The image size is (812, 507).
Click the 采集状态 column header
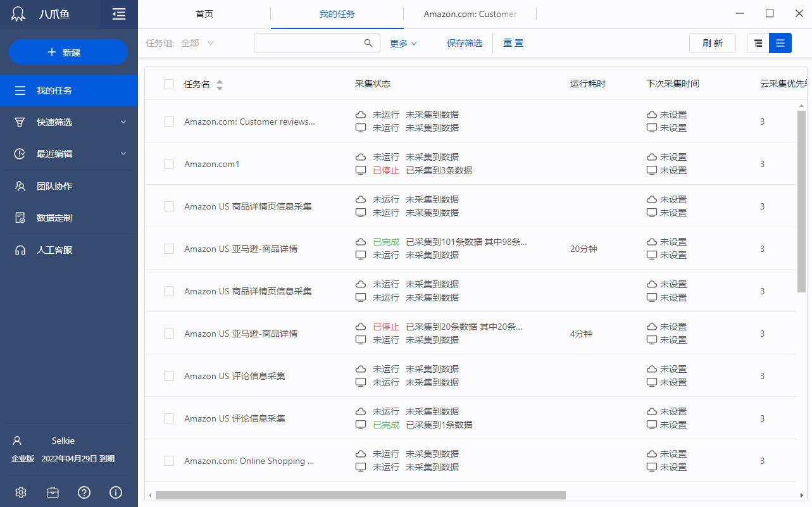pos(373,84)
